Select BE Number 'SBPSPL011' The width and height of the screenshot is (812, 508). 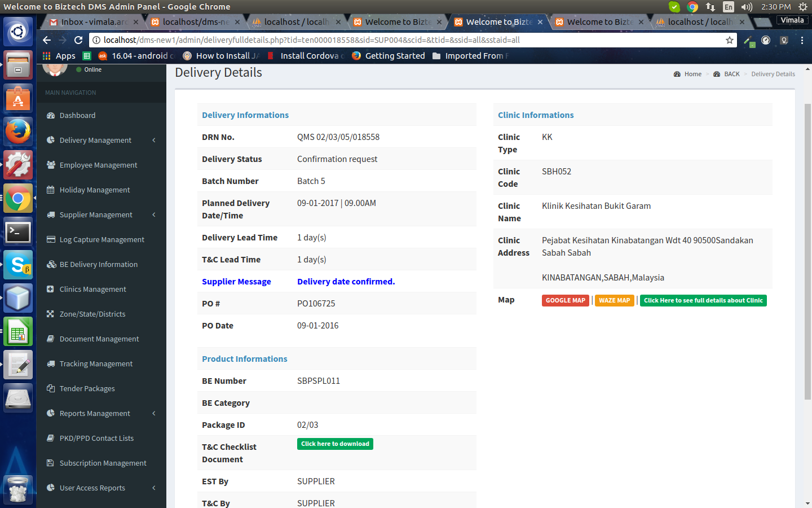[319, 381]
